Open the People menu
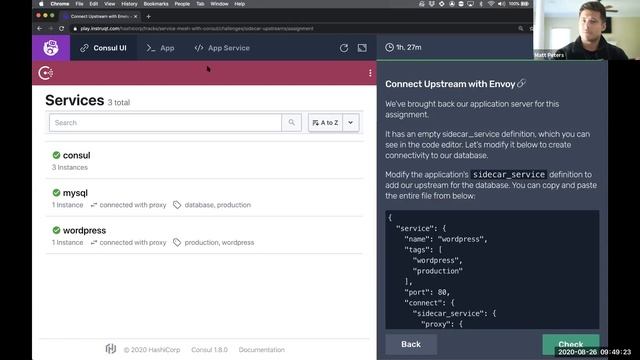This screenshot has width=640, height=360. coord(182,4)
